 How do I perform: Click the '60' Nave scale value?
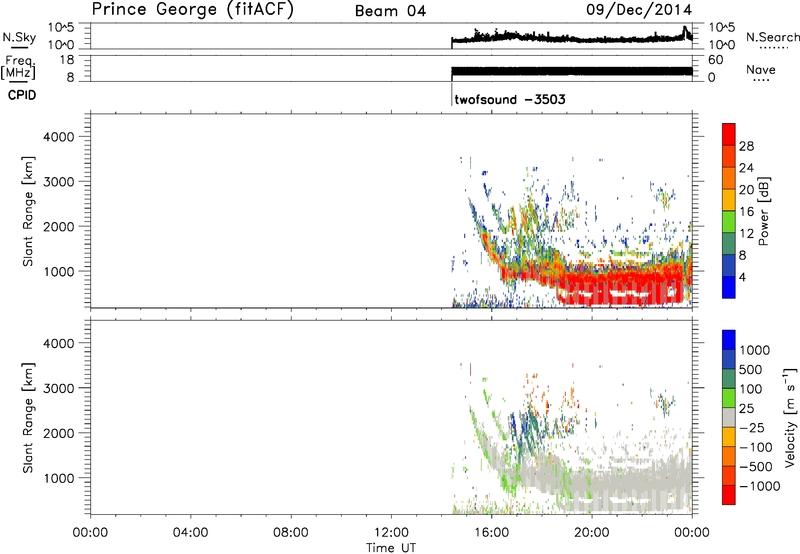[x=715, y=60]
